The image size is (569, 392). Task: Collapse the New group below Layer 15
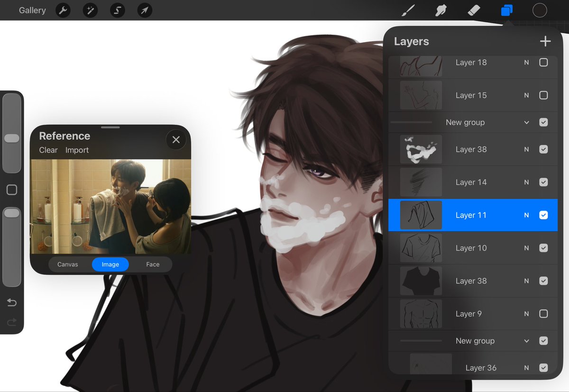(x=526, y=122)
